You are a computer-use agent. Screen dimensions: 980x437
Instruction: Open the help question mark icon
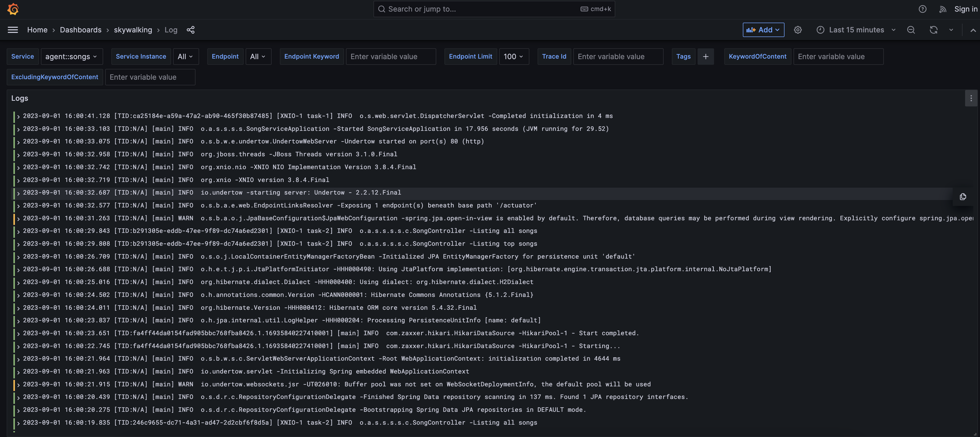[922, 9]
